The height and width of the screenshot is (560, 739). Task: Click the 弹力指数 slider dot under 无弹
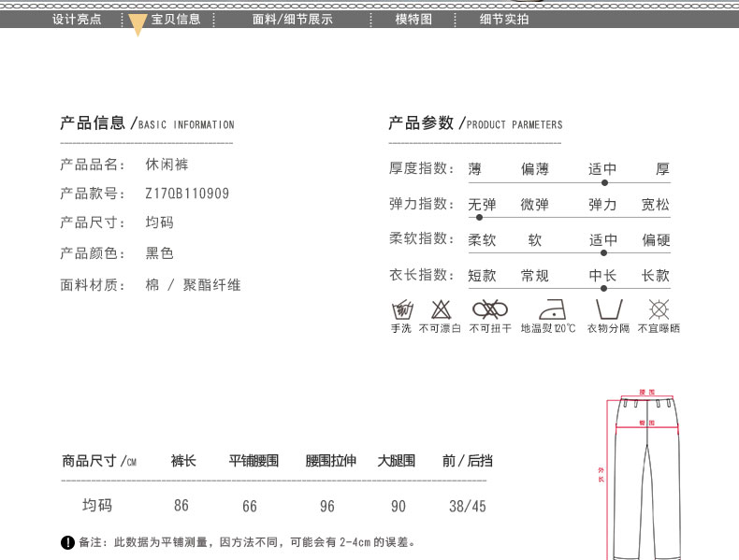point(480,218)
